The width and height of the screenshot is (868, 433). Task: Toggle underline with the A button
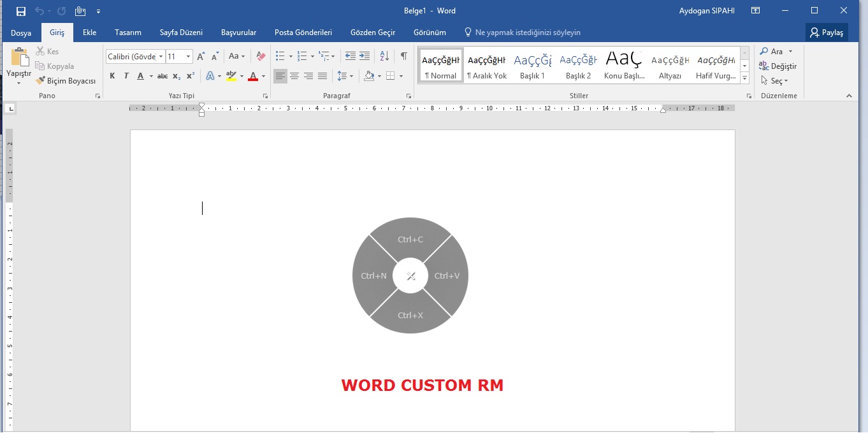[x=141, y=76]
